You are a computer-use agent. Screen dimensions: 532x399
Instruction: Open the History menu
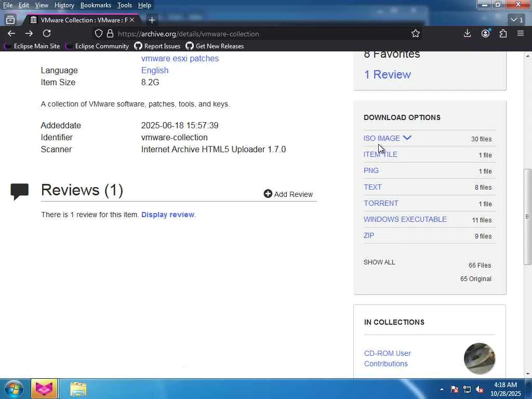click(64, 5)
